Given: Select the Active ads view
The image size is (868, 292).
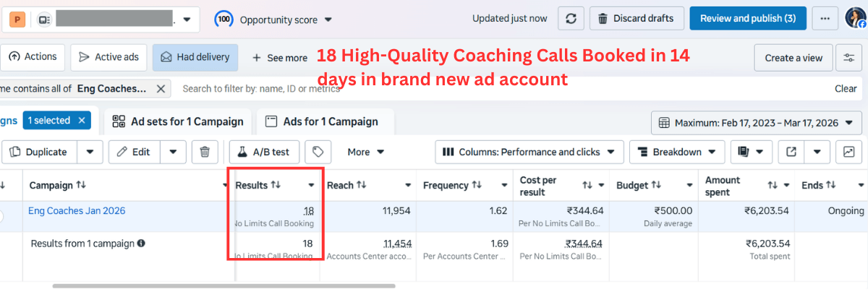Looking at the screenshot, I should [109, 57].
